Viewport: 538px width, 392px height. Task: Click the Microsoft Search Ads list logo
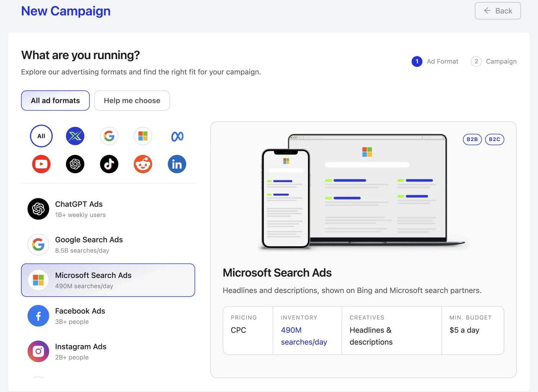[x=38, y=280]
